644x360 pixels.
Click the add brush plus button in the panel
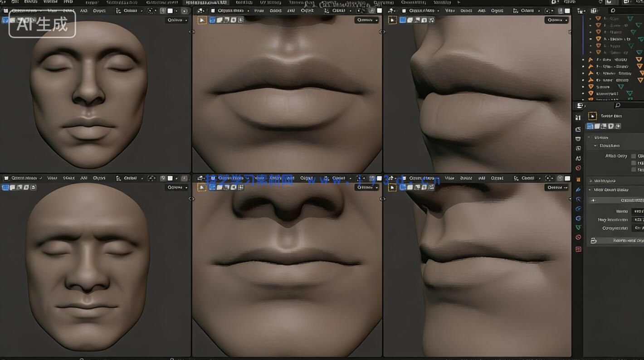594,200
